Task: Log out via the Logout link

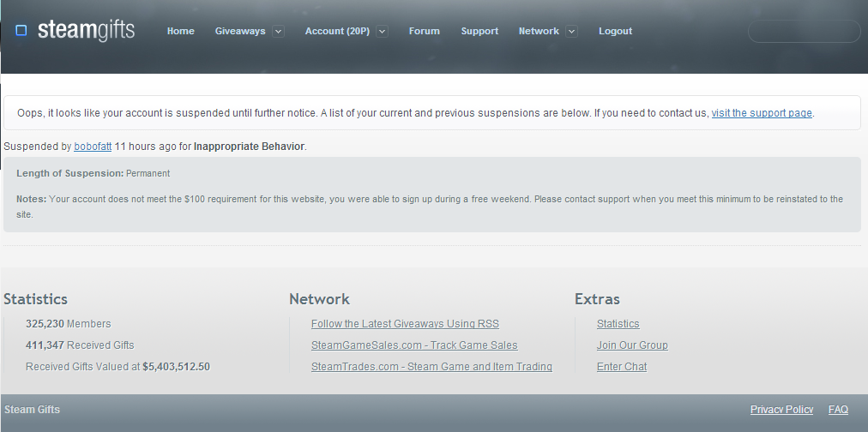Action: pos(615,32)
